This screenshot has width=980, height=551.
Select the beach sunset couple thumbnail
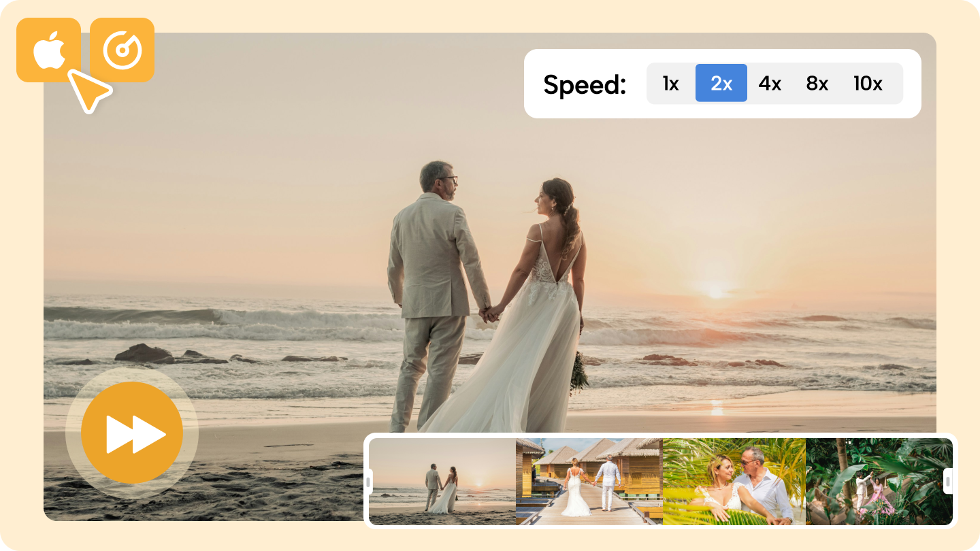pyautogui.click(x=442, y=482)
